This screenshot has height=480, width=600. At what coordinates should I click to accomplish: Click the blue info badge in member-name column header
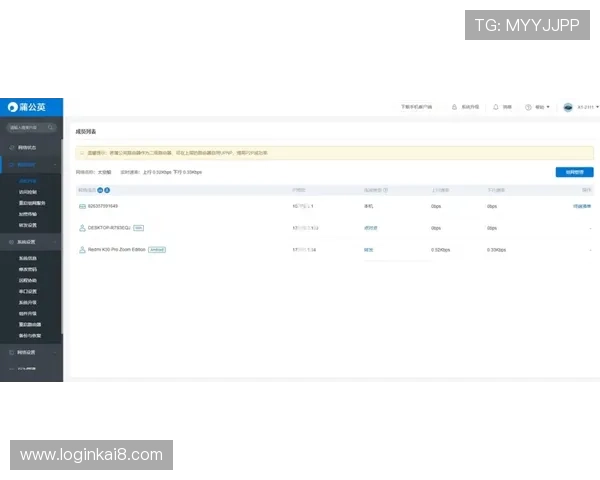pos(107,189)
